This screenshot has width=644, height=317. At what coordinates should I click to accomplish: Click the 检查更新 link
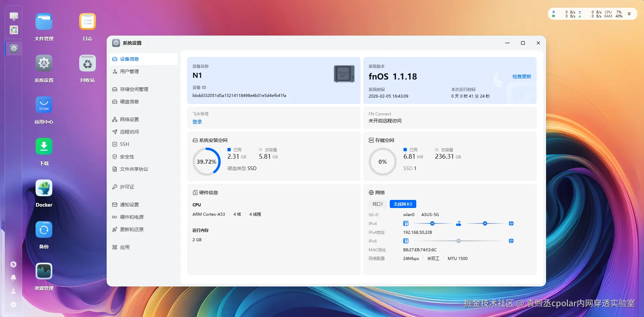tap(522, 76)
